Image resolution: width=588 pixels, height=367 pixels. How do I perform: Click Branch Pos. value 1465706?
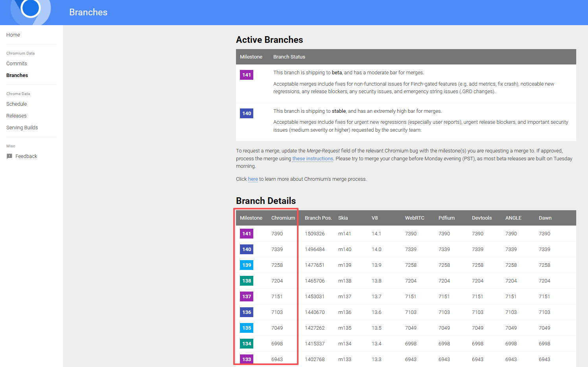pyautogui.click(x=315, y=281)
